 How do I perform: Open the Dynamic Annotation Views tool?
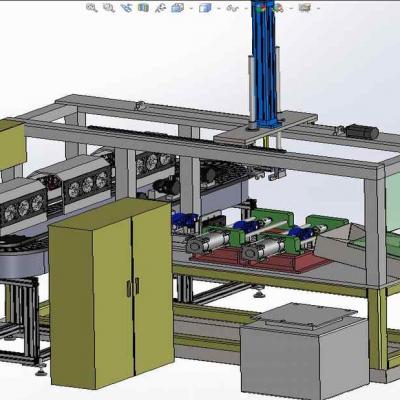point(161,8)
